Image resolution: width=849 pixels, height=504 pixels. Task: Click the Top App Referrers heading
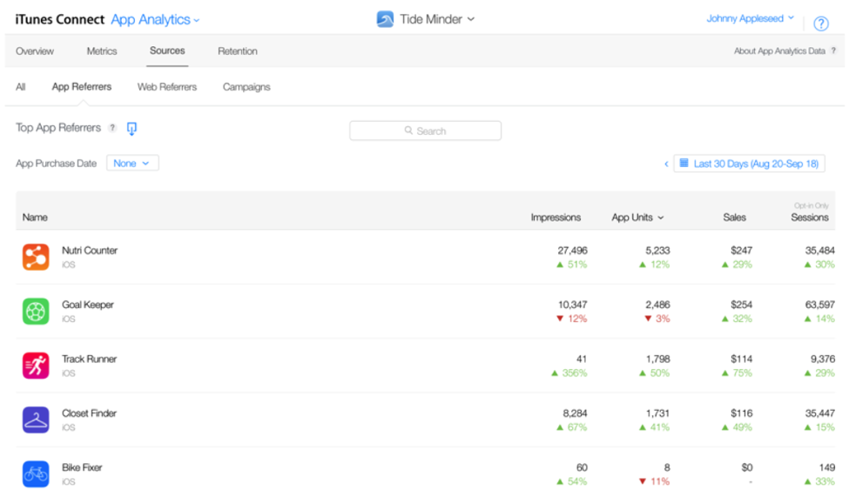pos(58,128)
